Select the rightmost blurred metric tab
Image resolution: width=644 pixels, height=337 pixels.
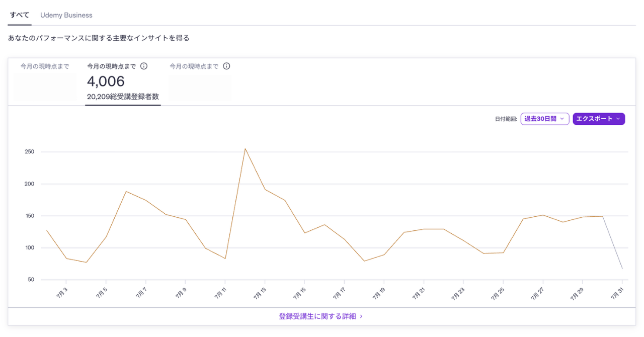pos(200,81)
